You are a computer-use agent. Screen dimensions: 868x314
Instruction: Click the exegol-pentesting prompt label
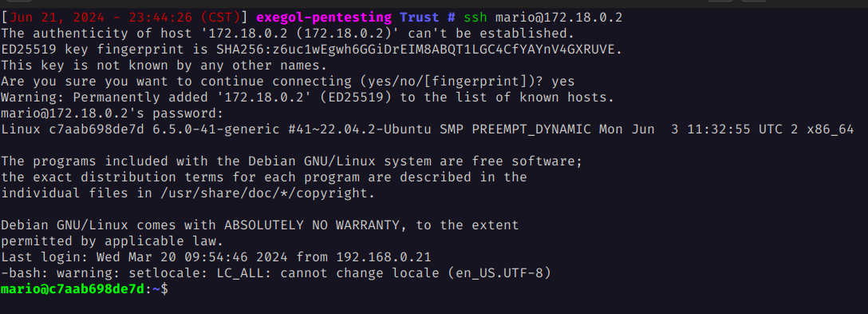point(323,18)
